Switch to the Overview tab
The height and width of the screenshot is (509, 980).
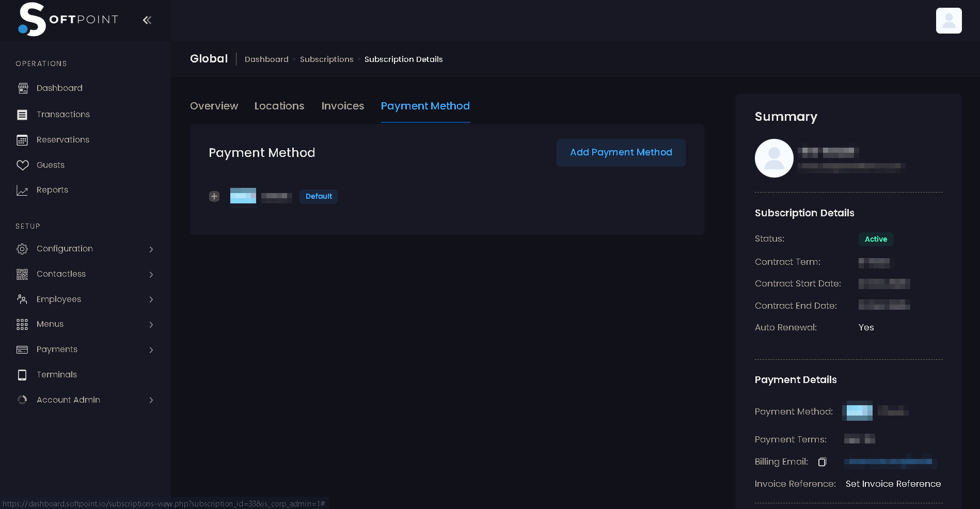click(x=214, y=106)
